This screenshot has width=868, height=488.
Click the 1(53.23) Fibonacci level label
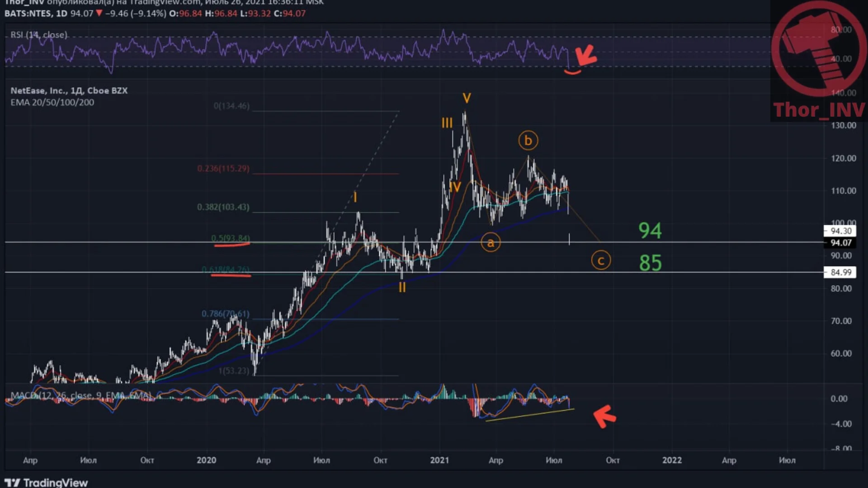(x=234, y=371)
